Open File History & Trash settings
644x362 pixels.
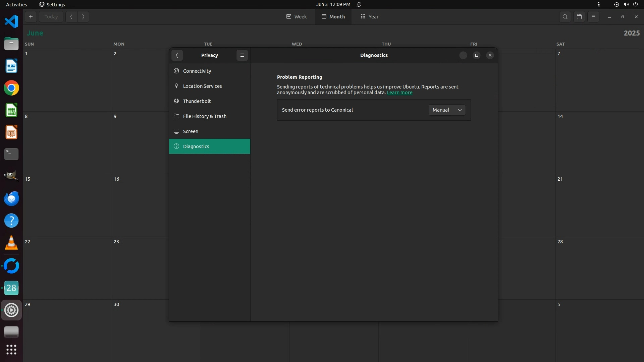(x=205, y=116)
